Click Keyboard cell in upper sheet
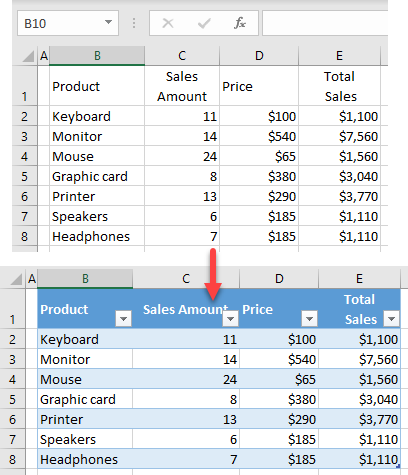The image size is (408, 475). tap(97, 116)
